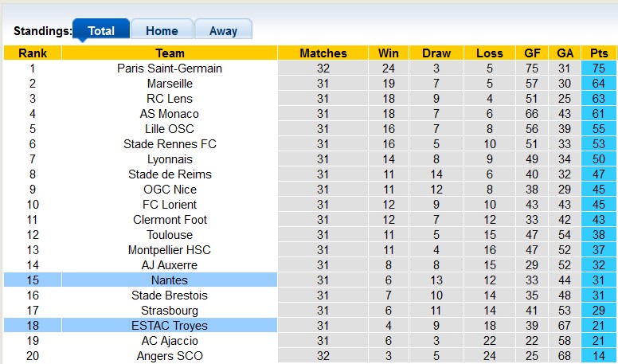618x364 pixels.
Task: Click the Team column header
Action: coord(170,53)
